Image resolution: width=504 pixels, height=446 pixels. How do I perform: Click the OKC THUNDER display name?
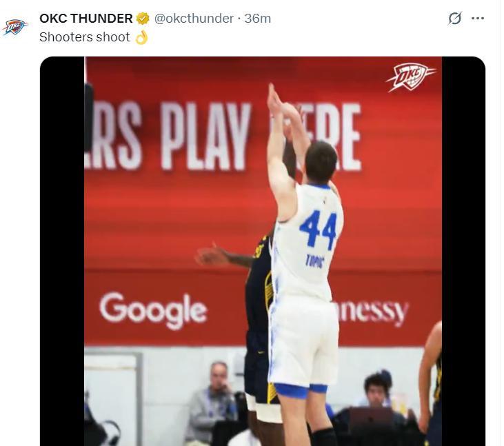85,19
